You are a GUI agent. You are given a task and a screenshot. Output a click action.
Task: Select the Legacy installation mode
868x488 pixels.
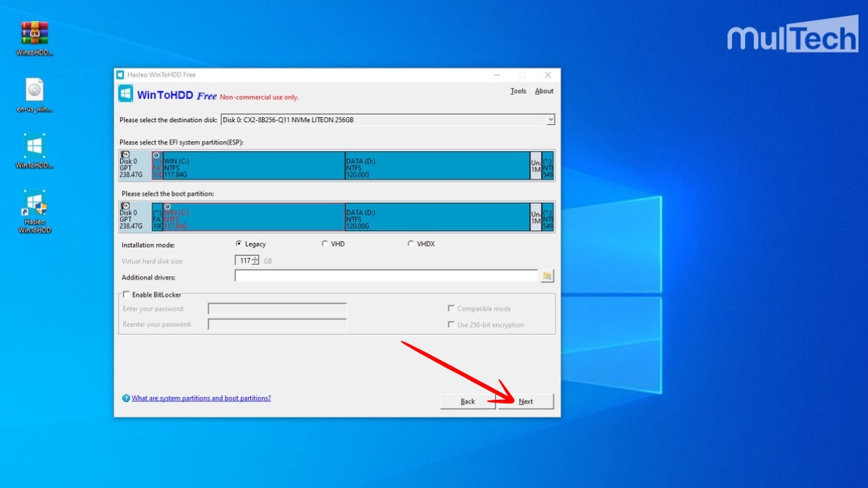click(239, 244)
